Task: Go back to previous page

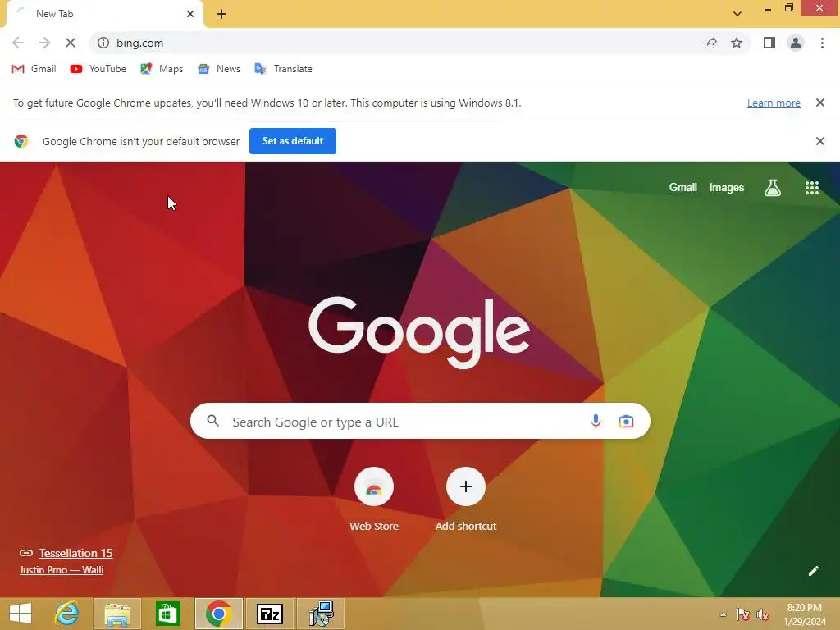Action: 18,43
